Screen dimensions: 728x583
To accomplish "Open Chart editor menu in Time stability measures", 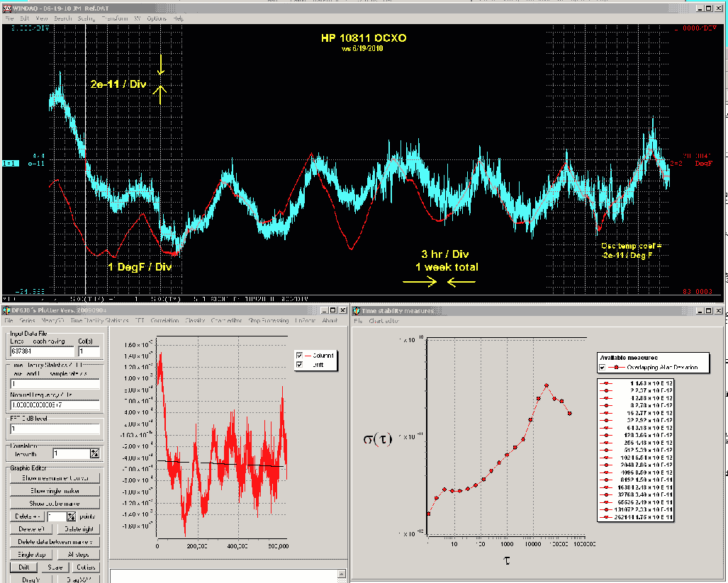I will click(x=384, y=321).
